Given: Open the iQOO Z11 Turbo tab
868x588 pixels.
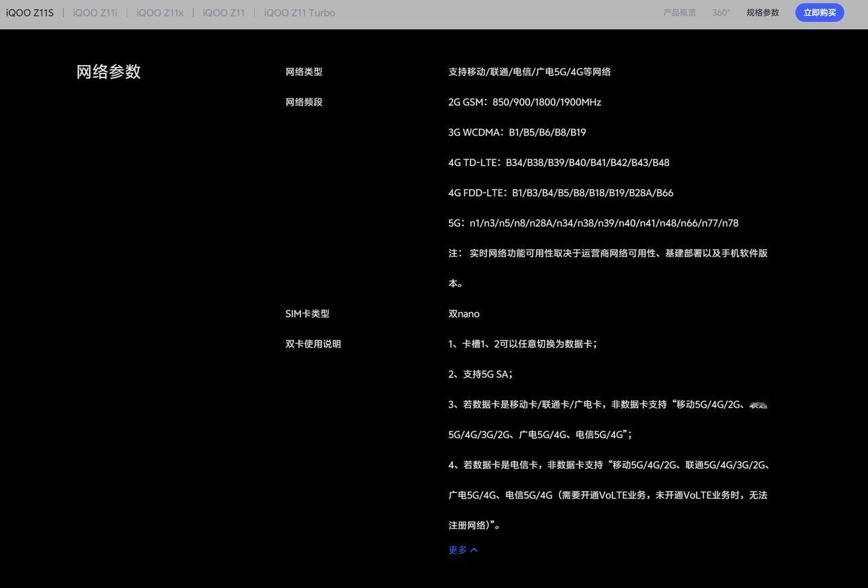Looking at the screenshot, I should tap(300, 13).
